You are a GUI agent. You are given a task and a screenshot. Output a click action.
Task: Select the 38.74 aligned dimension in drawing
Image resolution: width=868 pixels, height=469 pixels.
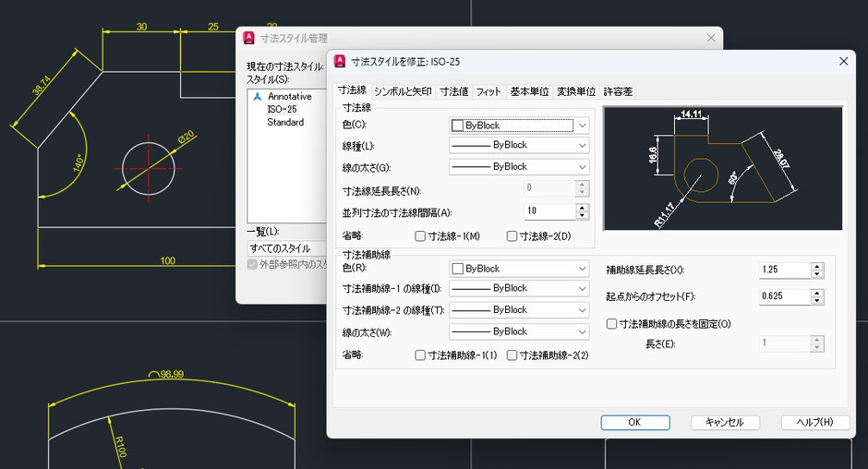(41, 85)
